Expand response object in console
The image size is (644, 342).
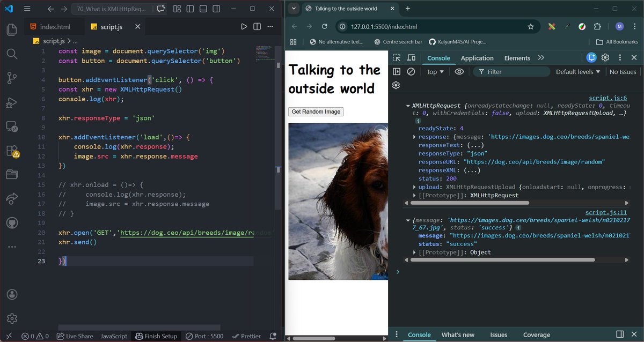415,137
